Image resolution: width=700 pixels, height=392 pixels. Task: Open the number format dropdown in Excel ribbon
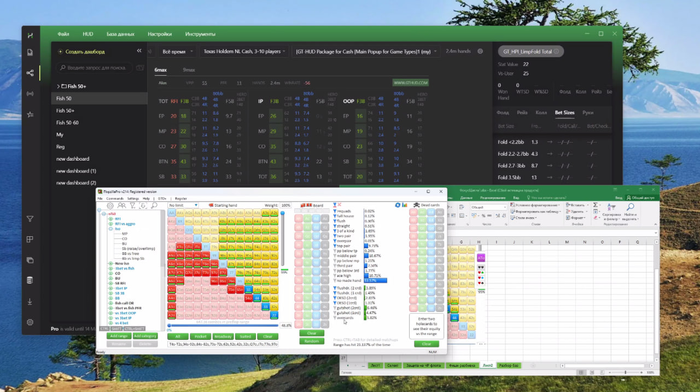point(488,208)
